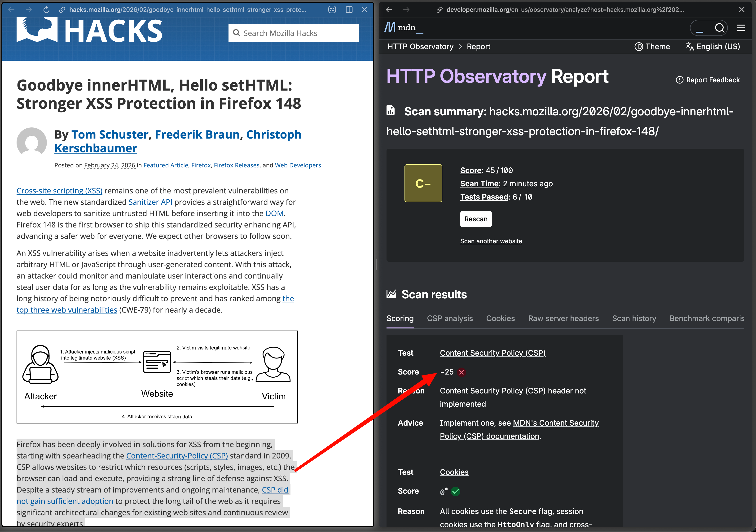Open Content Security Policy (CSP) test link
This screenshot has height=532, width=756.
point(492,353)
